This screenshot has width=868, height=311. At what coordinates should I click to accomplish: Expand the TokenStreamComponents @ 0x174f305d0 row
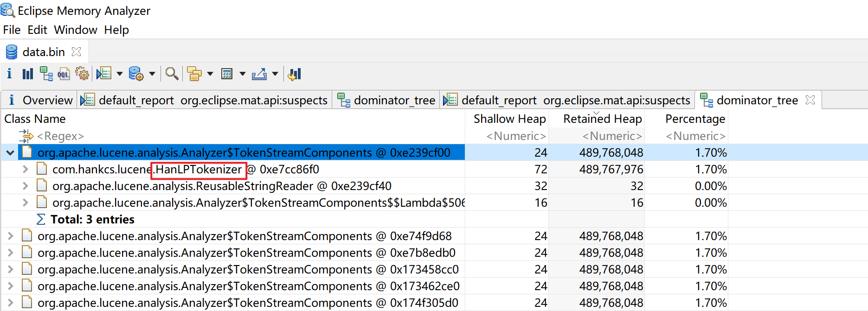(10, 303)
